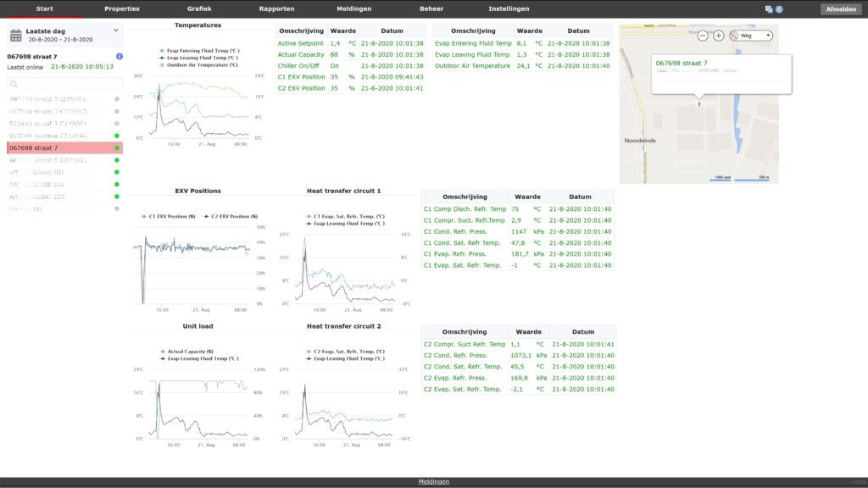Click the Chiller On/Off table row label
Screen dimensions: 868x488
(298, 66)
